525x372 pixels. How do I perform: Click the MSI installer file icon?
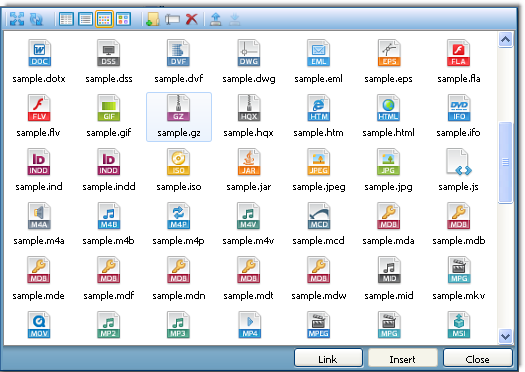point(459,325)
